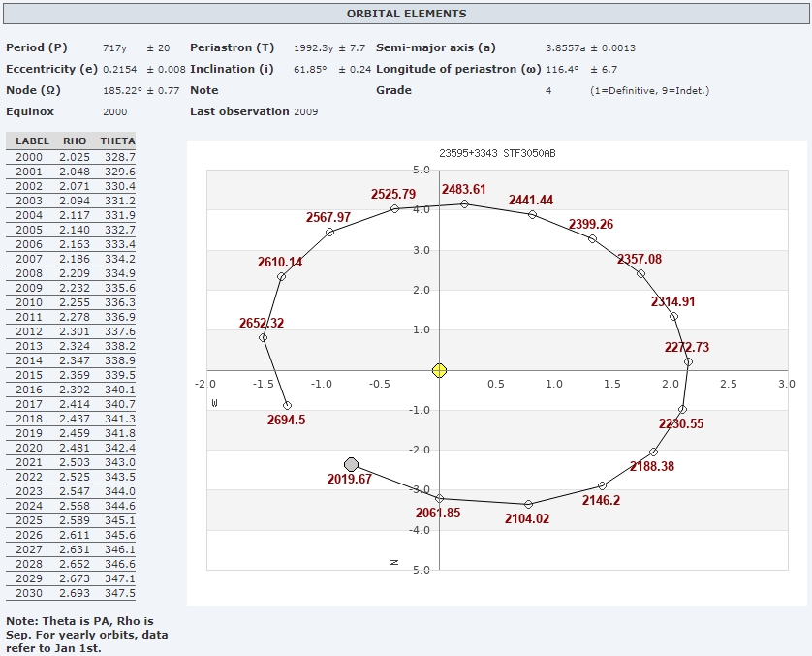Click the yellow primary star marker at origin
This screenshot has height=656, width=812.
tap(439, 370)
